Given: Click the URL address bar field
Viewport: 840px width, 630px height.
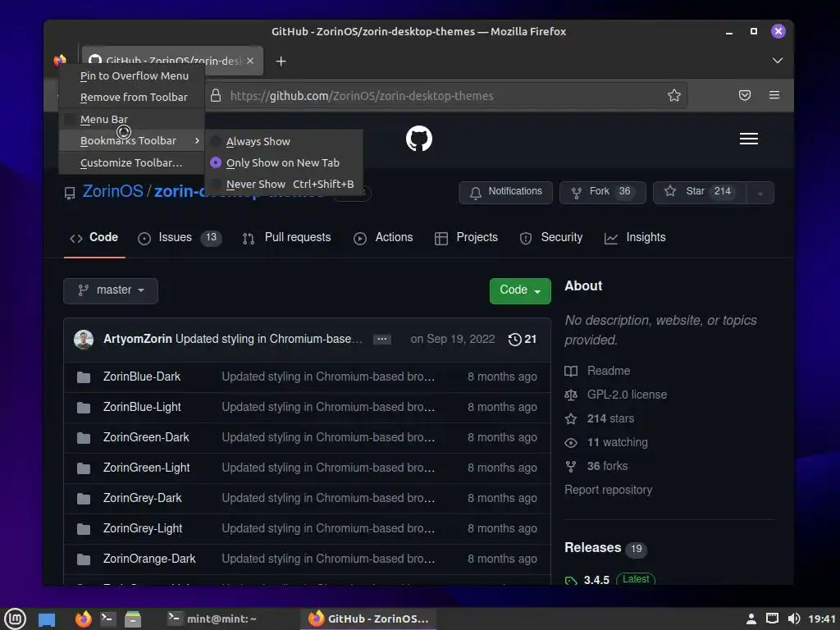Looking at the screenshot, I should click(445, 95).
